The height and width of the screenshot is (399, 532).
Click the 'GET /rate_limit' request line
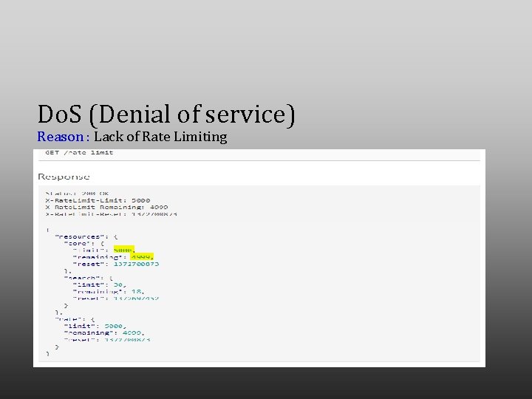point(79,153)
